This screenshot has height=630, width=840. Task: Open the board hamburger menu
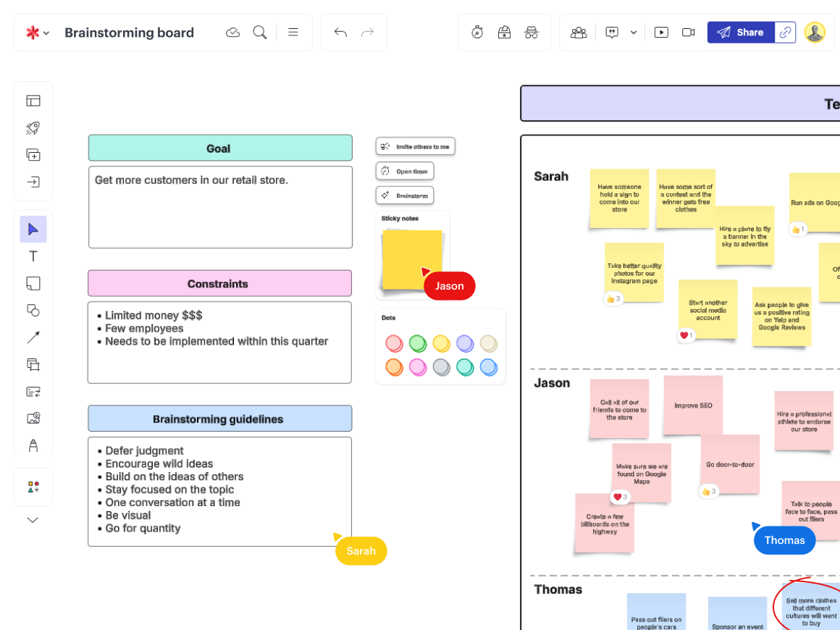pyautogui.click(x=293, y=32)
